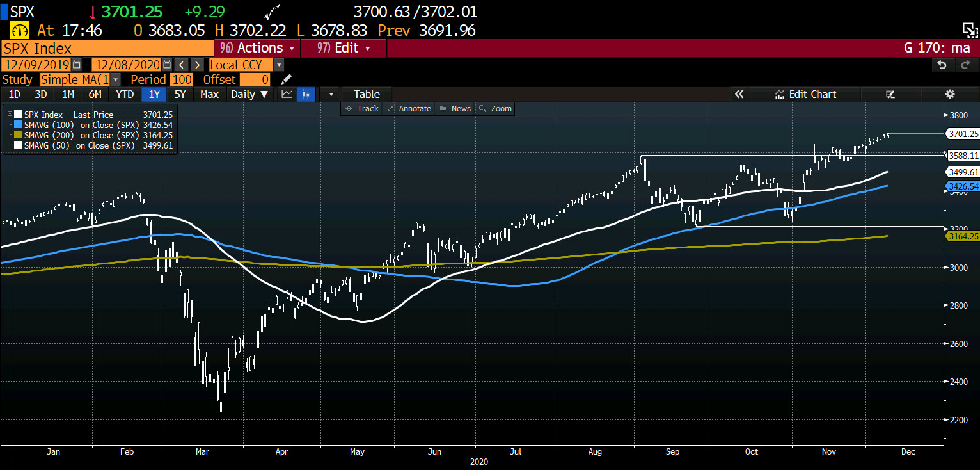Viewport: 980px width, 470px height.
Task: Click the undo arrow icon
Action: [942, 65]
